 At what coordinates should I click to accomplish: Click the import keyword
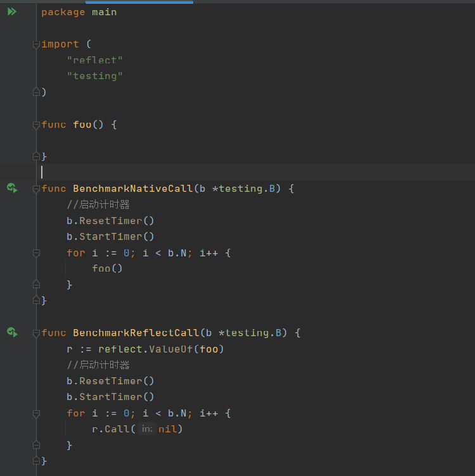[60, 44]
